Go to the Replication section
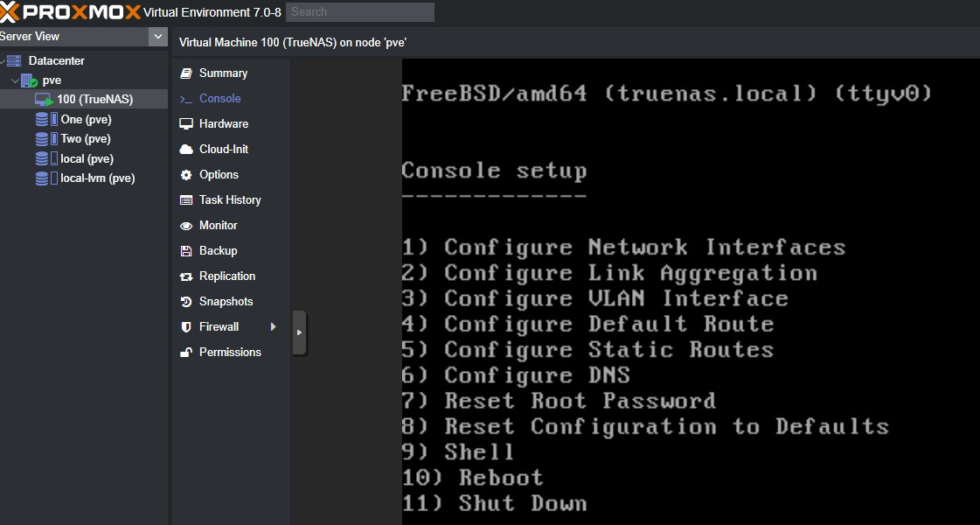Screen dimensions: 980x525 (227, 276)
